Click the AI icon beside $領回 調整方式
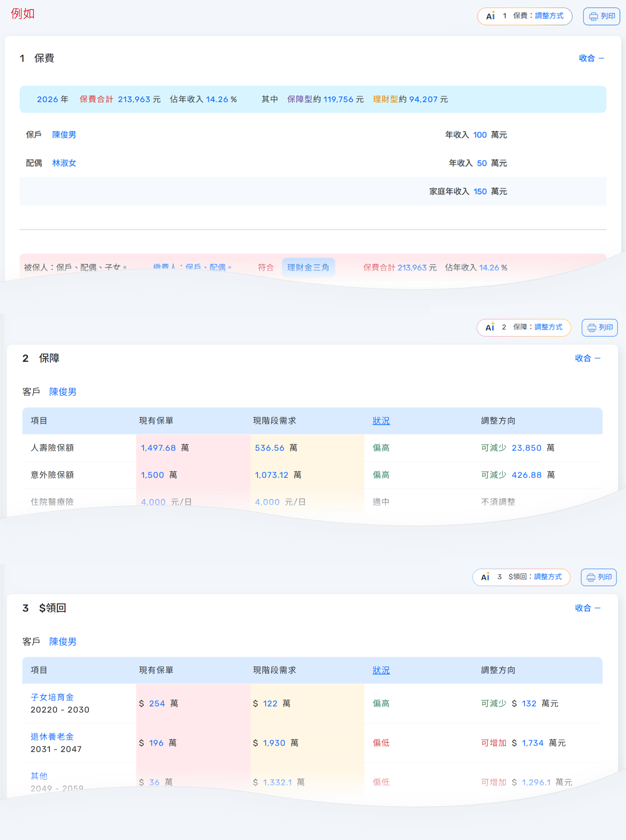Screen dimensions: 626x840 point(485,577)
